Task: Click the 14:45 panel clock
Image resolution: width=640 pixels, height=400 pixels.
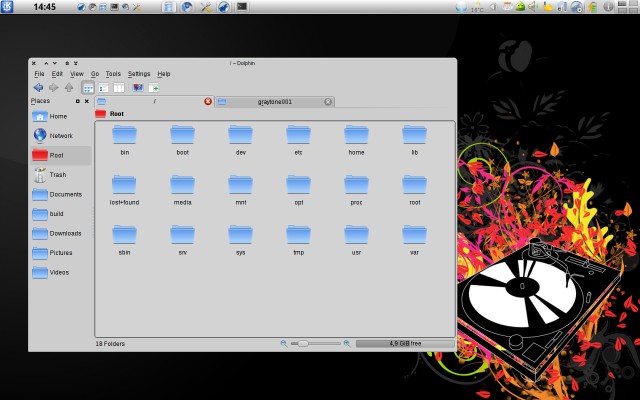Action: [44, 7]
